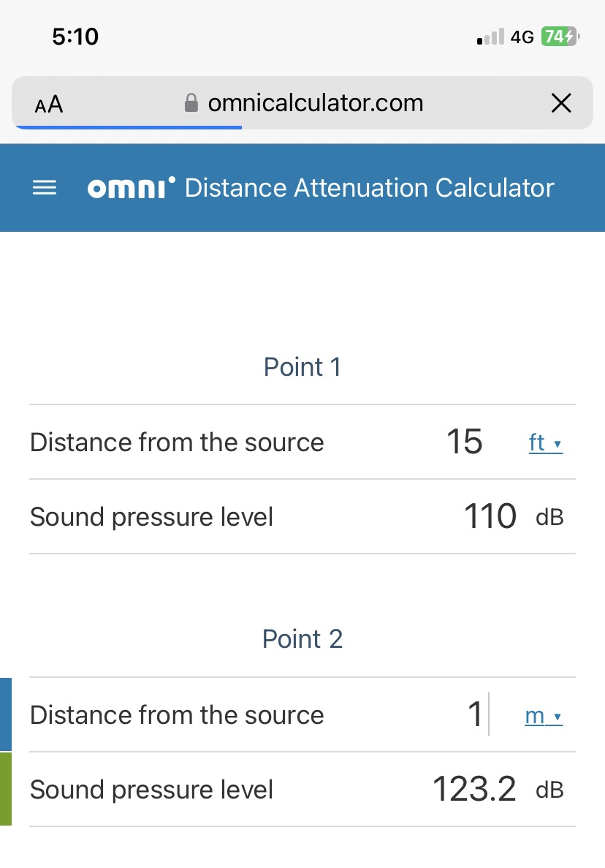
Task: Edit the Point 2 distance value 1
Action: coord(475,714)
